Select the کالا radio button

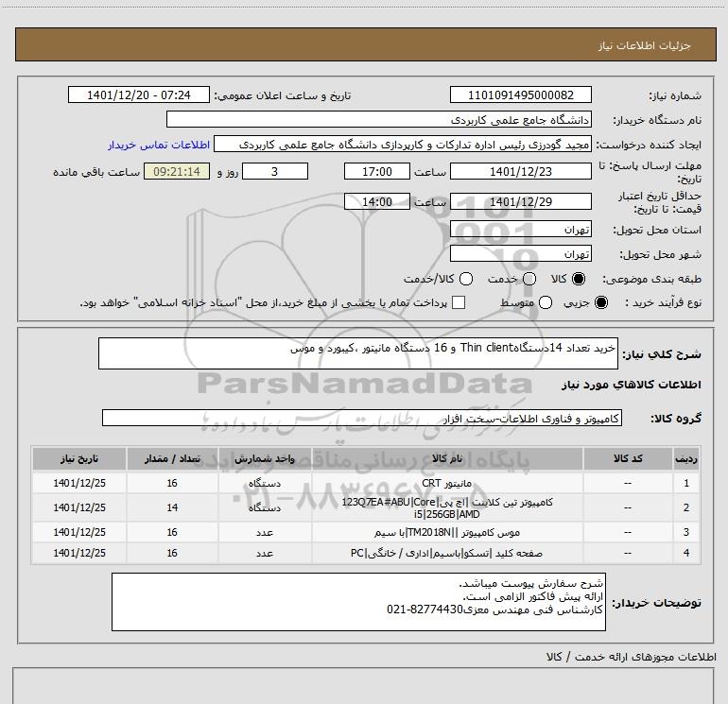(x=579, y=279)
